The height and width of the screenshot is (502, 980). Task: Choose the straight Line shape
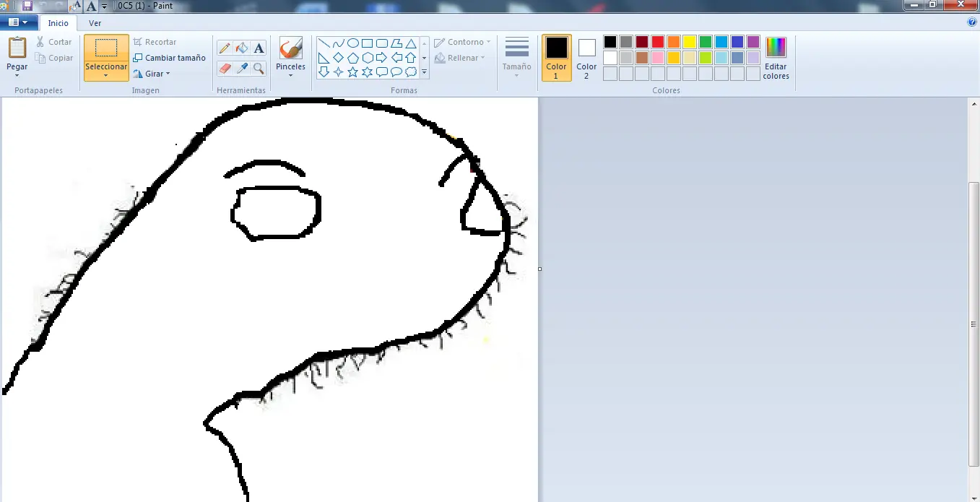324,43
